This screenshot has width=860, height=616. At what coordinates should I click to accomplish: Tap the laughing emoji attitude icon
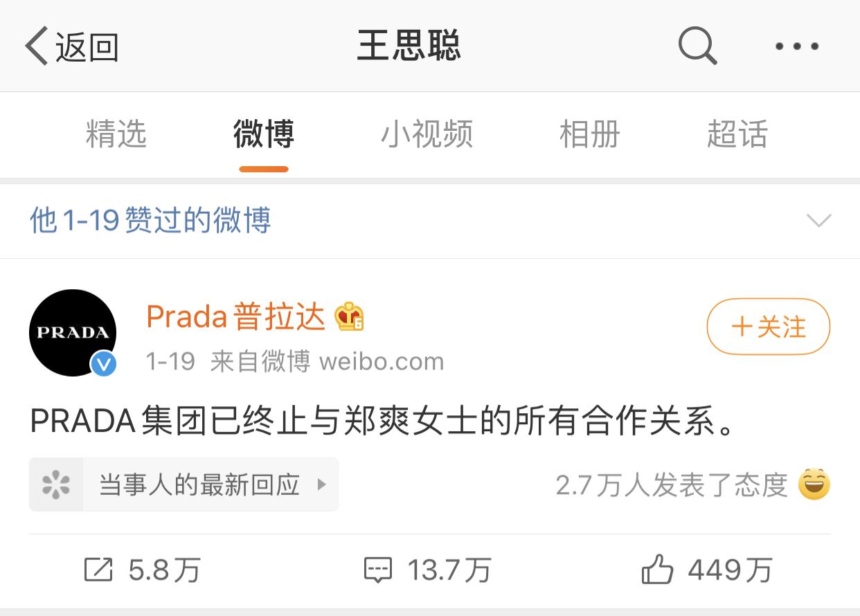[x=814, y=484]
